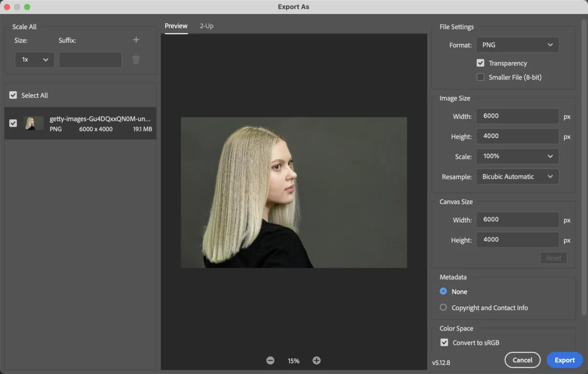Select Copyright and Contact Info metadata
The height and width of the screenshot is (374, 588).
tap(443, 307)
